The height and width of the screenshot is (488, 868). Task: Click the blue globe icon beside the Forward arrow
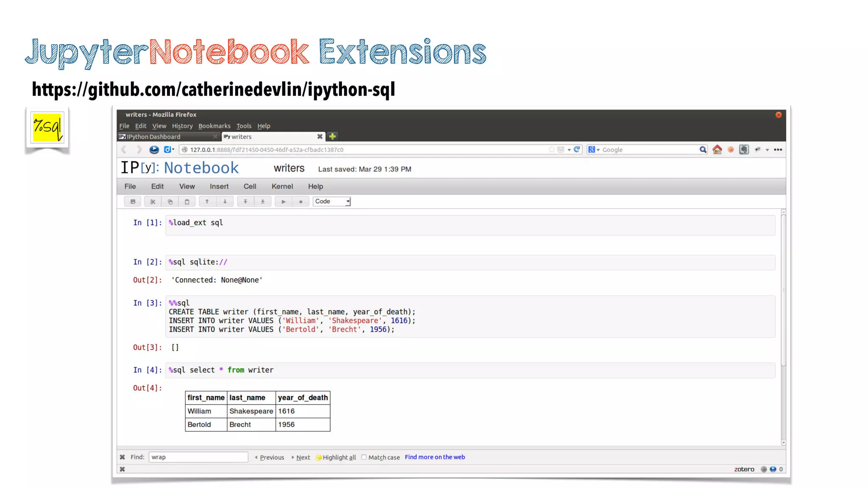154,150
